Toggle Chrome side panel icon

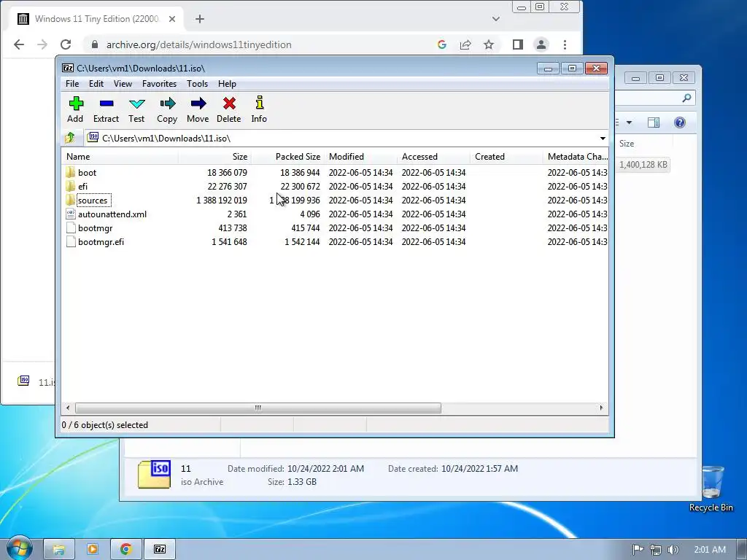click(518, 44)
